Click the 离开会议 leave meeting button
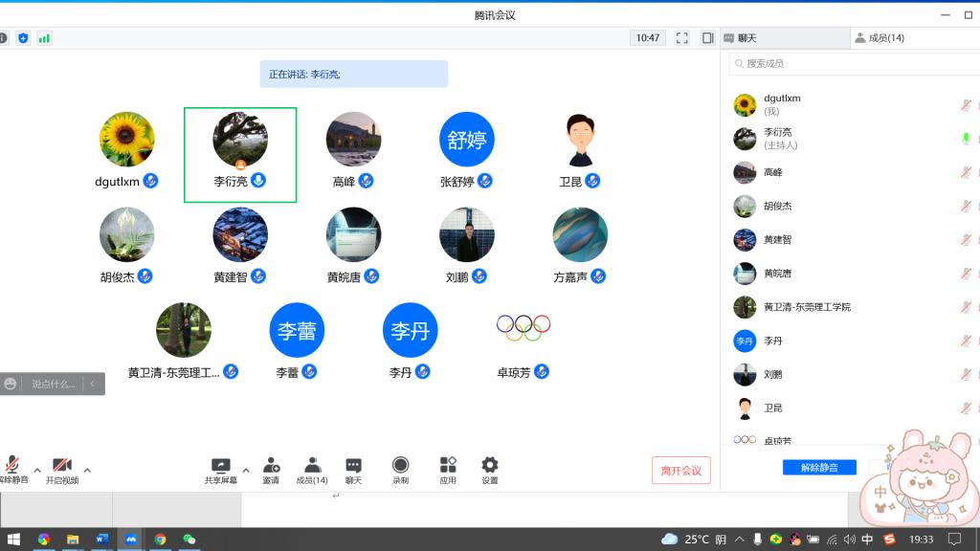The width and height of the screenshot is (980, 551). pos(681,470)
